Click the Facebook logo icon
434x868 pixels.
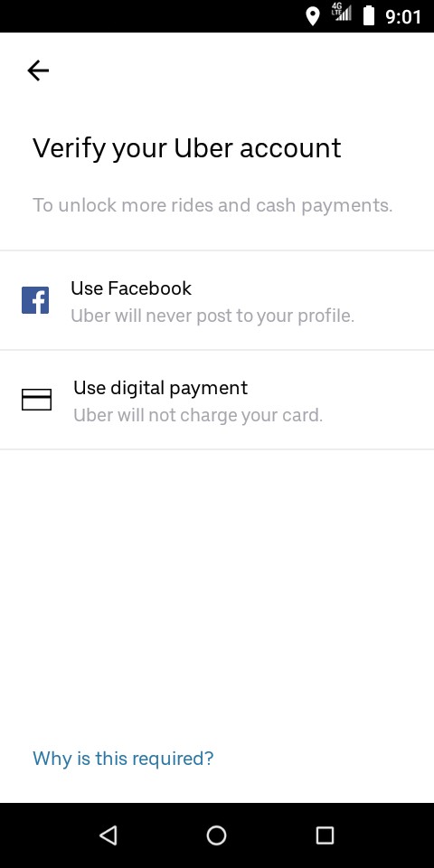click(35, 300)
